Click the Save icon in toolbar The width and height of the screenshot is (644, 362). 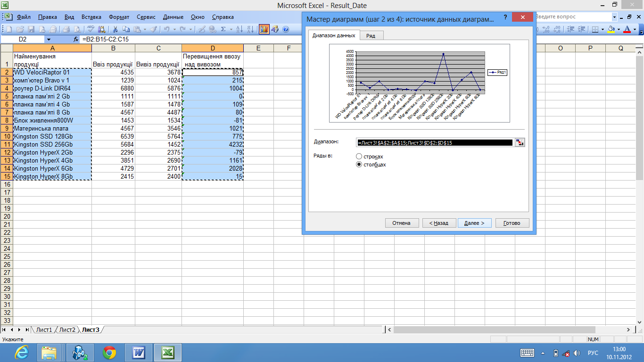coord(31,29)
